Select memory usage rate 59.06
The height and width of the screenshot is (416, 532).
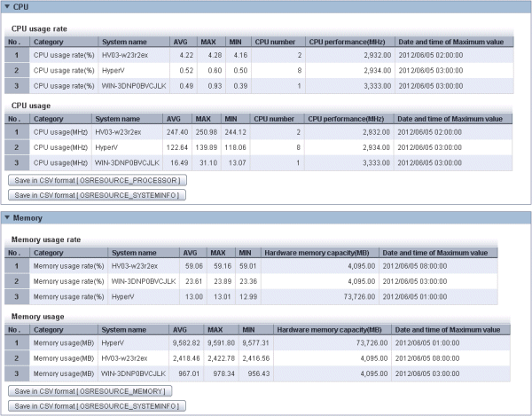[193, 266]
